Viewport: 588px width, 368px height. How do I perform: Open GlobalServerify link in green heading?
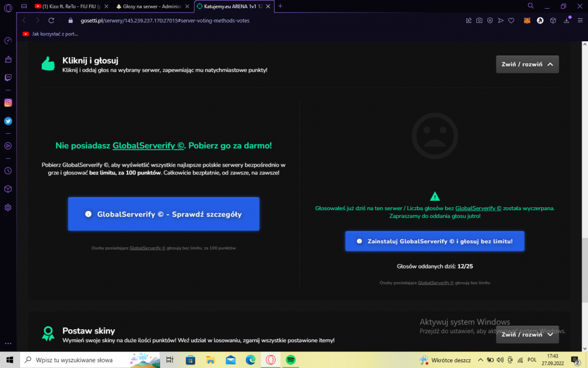[x=149, y=145]
